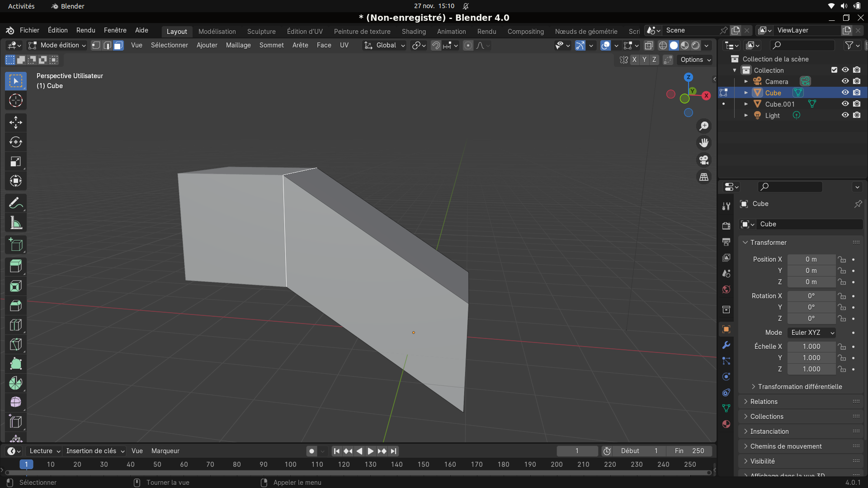Select the Move tool in toolbar
This screenshot has width=868, height=488.
[x=16, y=122]
